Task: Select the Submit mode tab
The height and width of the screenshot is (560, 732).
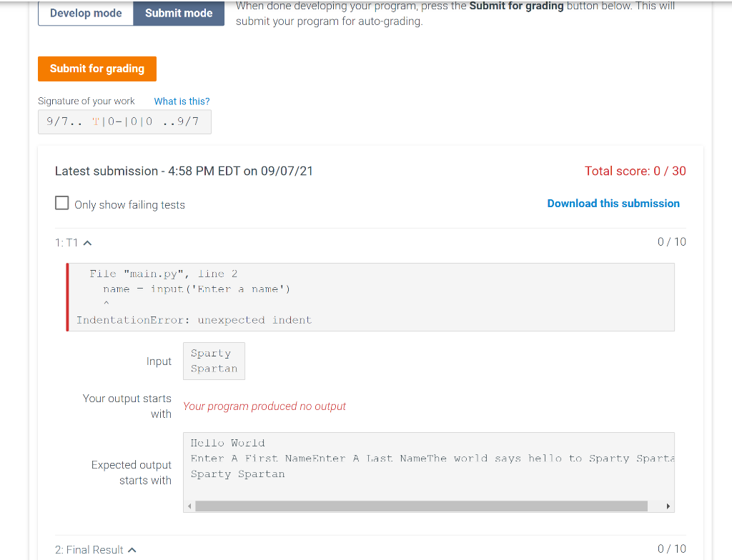Action: tap(179, 13)
